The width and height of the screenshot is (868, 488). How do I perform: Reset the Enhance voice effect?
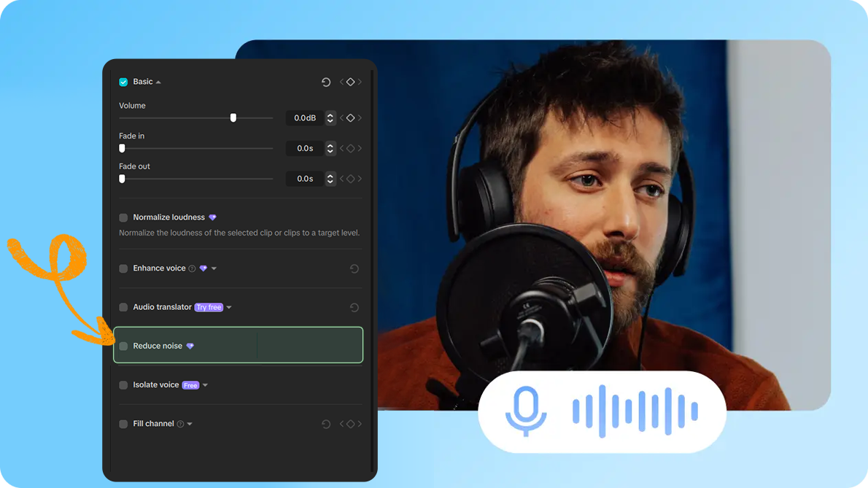(354, 268)
